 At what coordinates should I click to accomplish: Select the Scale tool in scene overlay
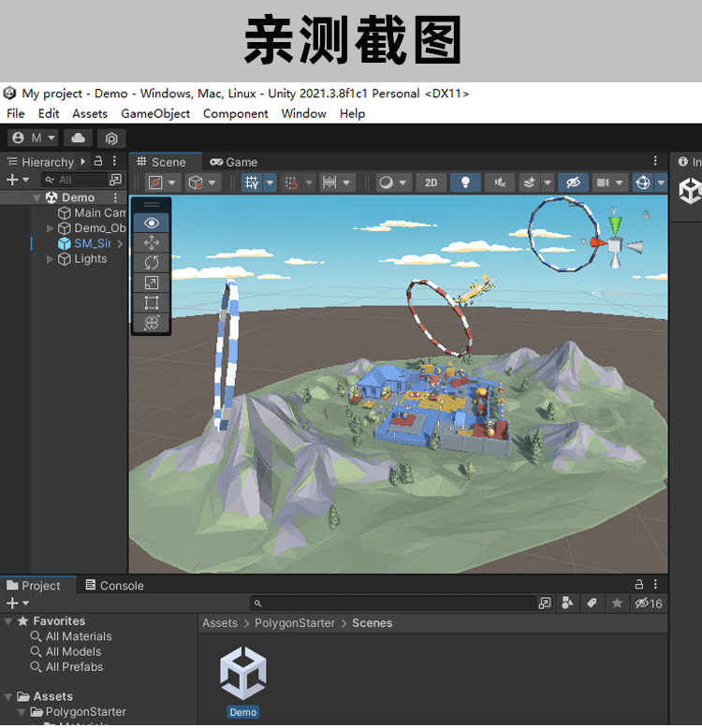[152, 283]
